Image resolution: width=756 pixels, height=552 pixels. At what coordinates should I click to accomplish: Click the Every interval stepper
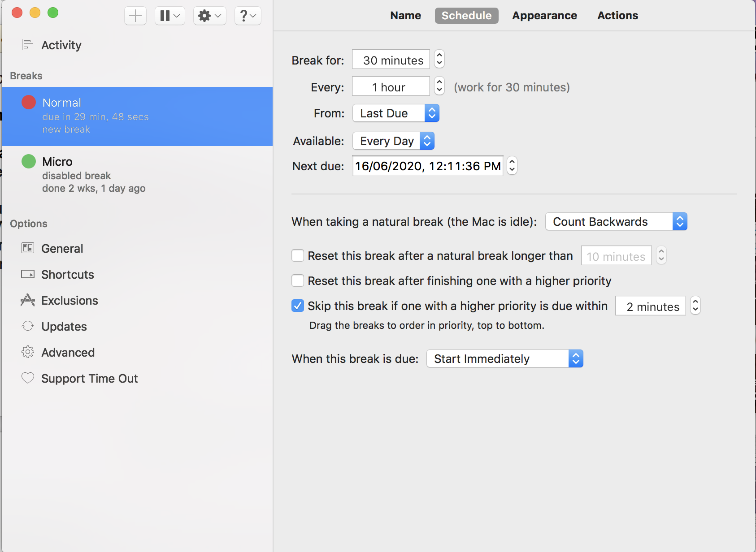pos(439,86)
